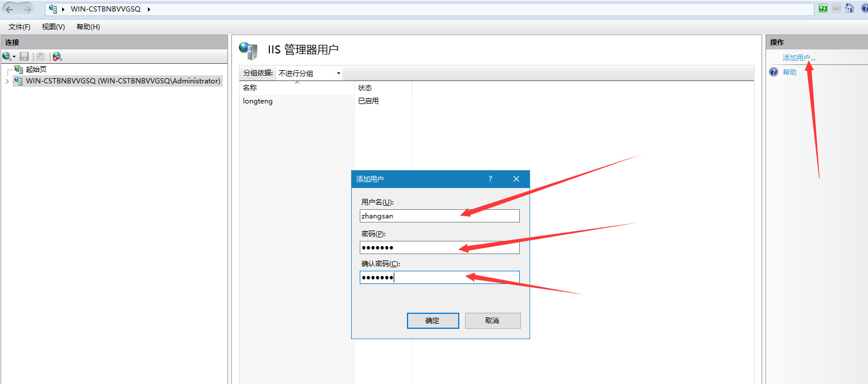The width and height of the screenshot is (868, 384).
Task: Click the 添加用户... link
Action: tap(799, 58)
